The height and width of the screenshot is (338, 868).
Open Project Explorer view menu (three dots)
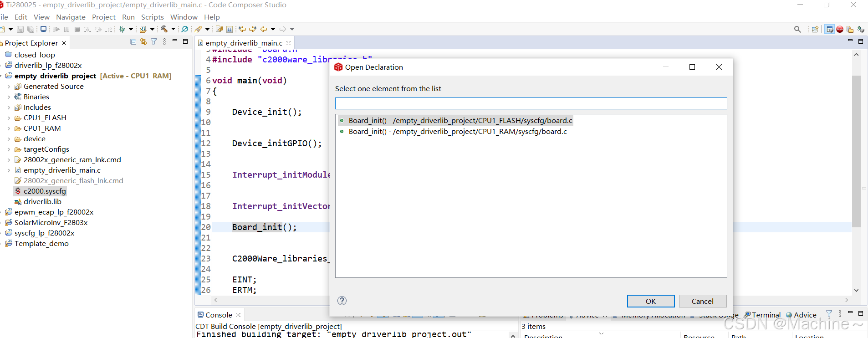[x=164, y=42]
